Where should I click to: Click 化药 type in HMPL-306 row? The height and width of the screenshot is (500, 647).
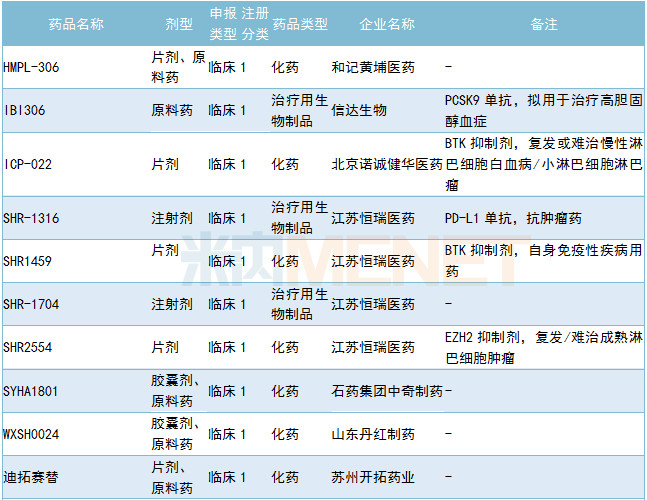[x=285, y=67]
